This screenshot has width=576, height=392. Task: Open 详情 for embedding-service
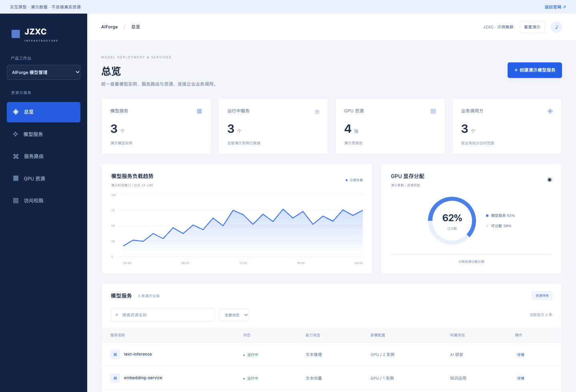pyautogui.click(x=520, y=378)
